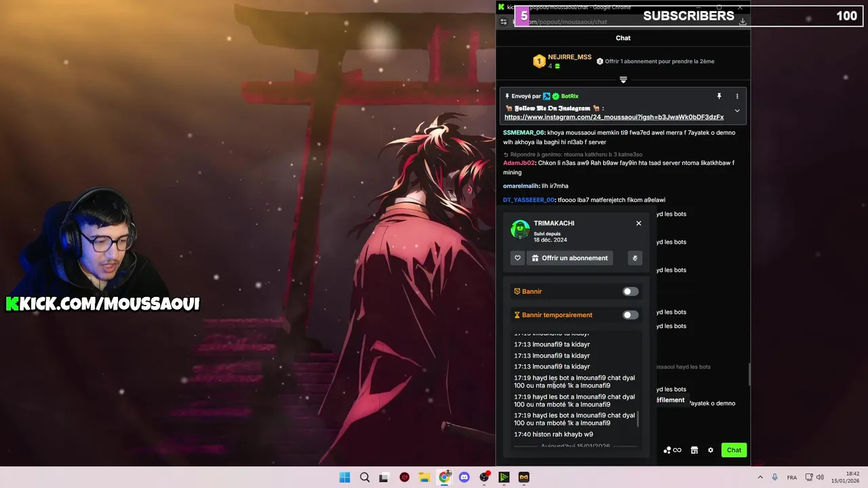Click the 18 déc. 2024 follow date
Viewport: 868px width, 488px height.
pyautogui.click(x=550, y=240)
